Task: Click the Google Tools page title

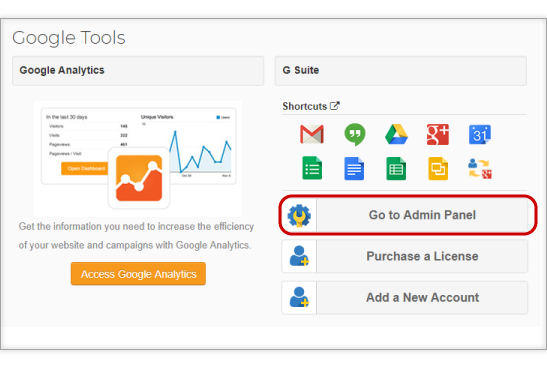Action: click(69, 38)
